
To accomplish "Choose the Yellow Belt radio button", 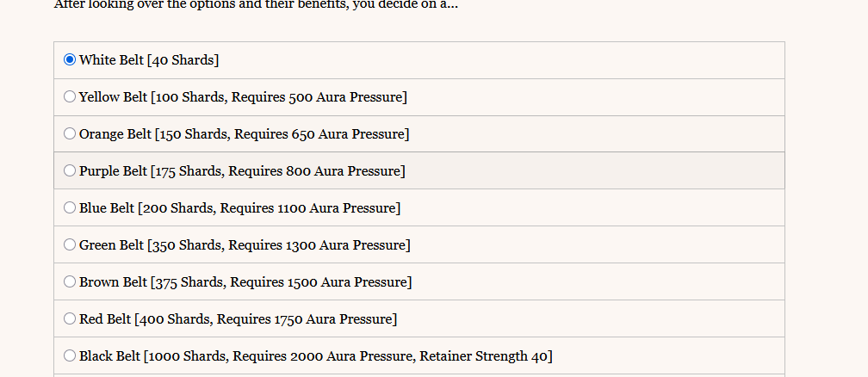I will [x=70, y=97].
